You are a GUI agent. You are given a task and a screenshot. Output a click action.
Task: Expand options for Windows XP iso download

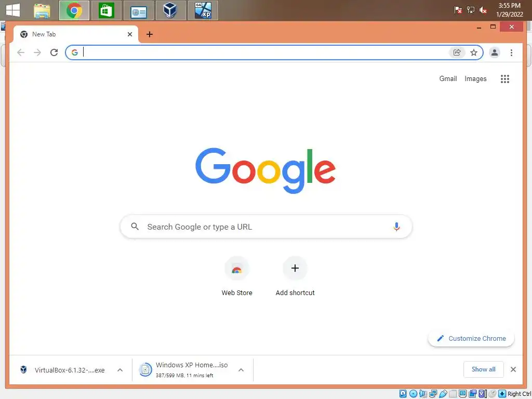click(x=241, y=370)
